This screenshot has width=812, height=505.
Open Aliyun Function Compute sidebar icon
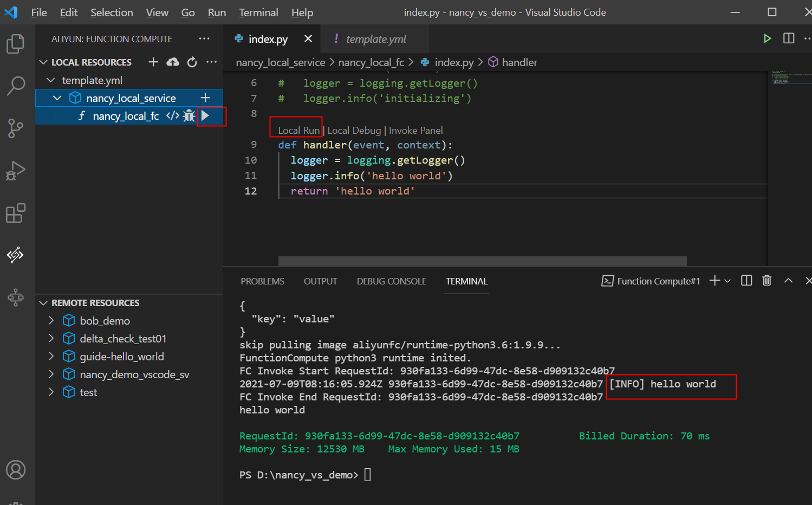[x=15, y=255]
